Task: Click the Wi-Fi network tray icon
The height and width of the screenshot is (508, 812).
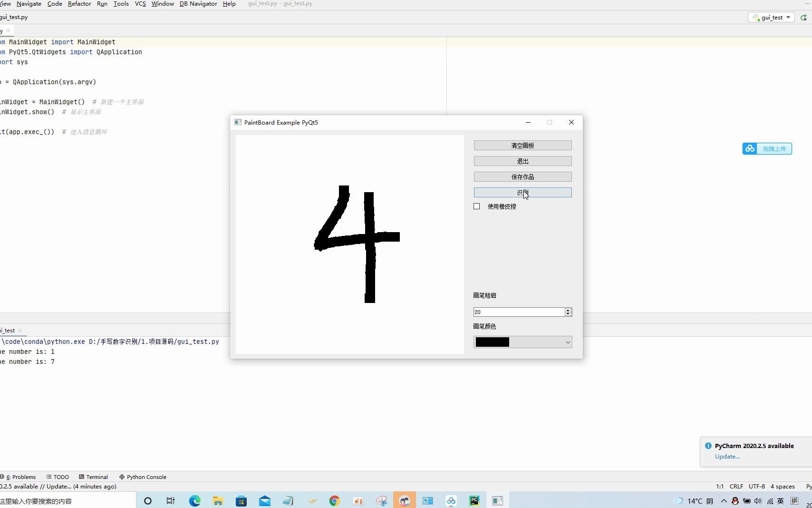Action: [770, 501]
